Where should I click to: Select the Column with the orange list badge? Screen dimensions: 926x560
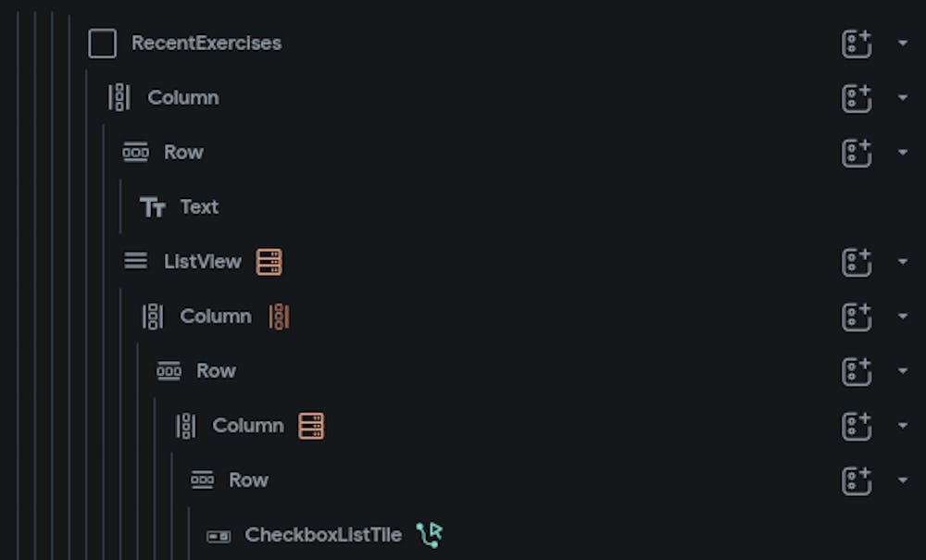tap(247, 426)
